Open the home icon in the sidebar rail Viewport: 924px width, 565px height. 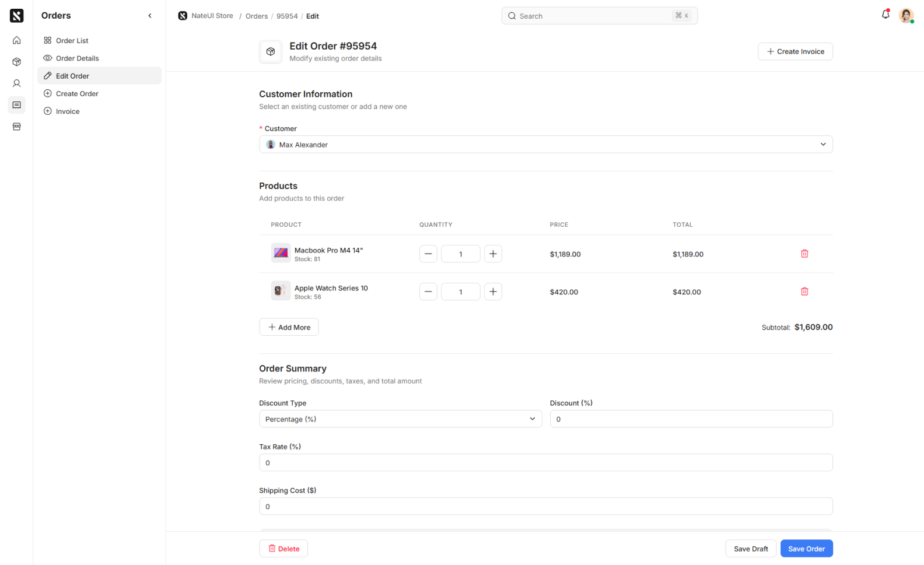tap(16, 40)
